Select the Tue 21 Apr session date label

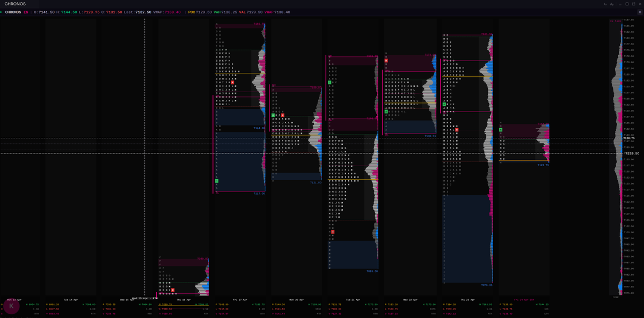(x=353, y=300)
